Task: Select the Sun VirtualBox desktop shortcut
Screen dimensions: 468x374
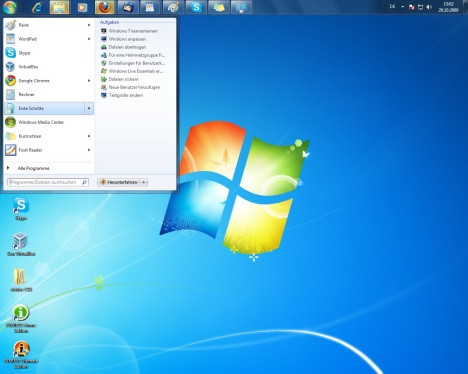Action: (x=21, y=244)
